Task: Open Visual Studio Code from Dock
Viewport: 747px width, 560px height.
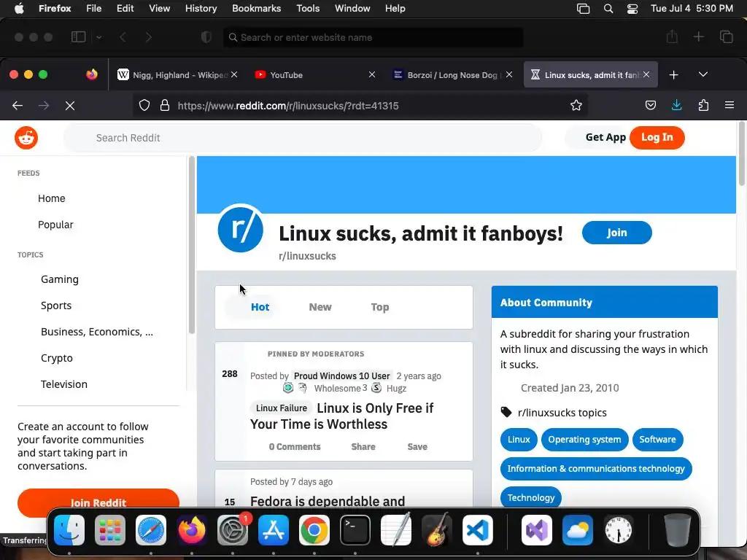Action: coord(477,530)
